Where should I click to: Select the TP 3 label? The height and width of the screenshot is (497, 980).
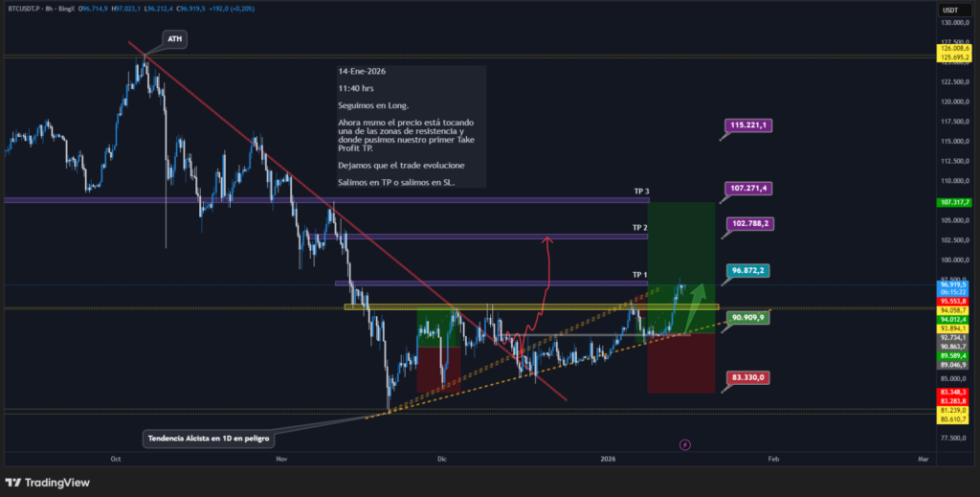[640, 192]
